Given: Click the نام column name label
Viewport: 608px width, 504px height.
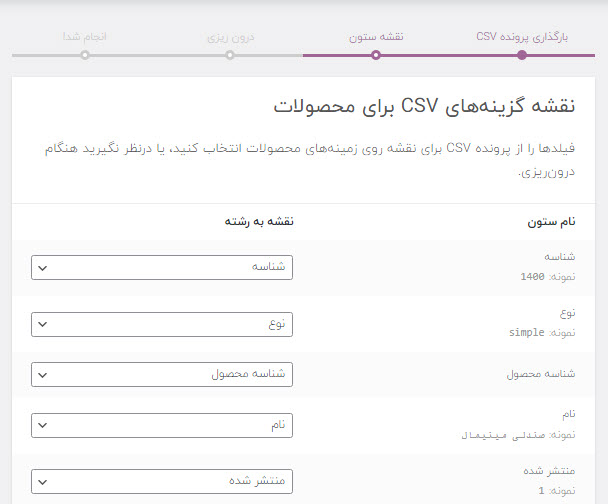Looking at the screenshot, I should [569, 414].
